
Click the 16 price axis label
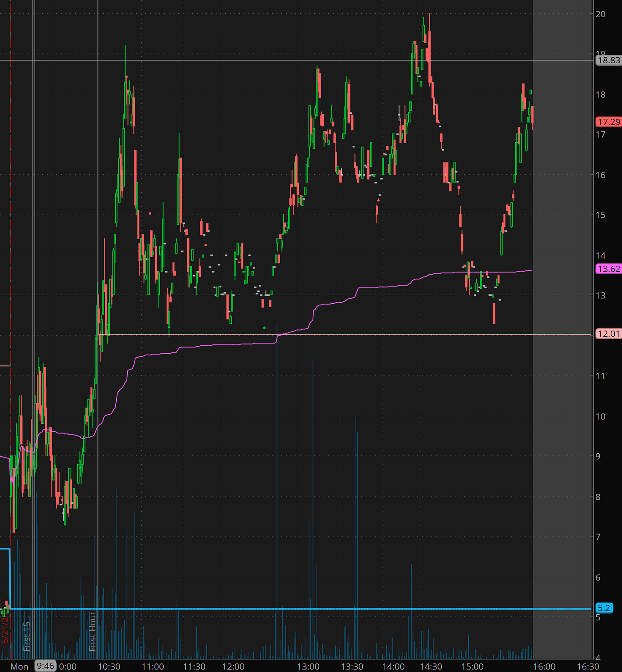601,175
